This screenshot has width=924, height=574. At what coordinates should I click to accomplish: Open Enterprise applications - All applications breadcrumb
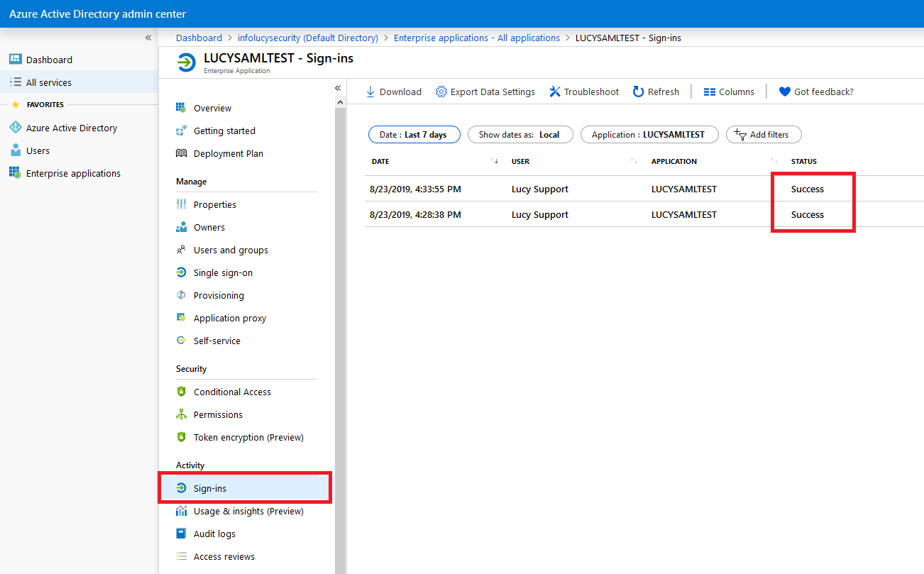(477, 38)
